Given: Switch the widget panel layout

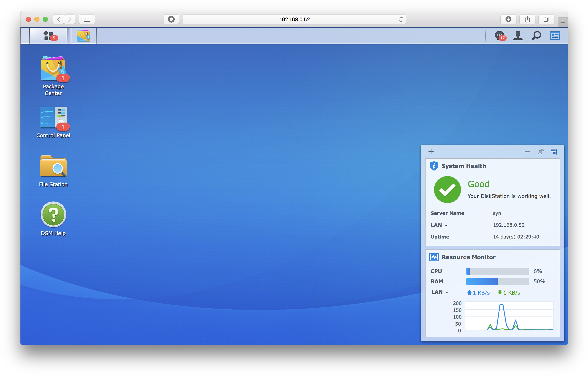Looking at the screenshot, I should (554, 151).
